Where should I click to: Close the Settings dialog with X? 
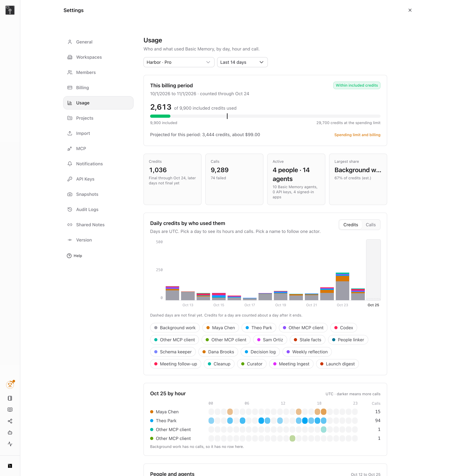410,10
